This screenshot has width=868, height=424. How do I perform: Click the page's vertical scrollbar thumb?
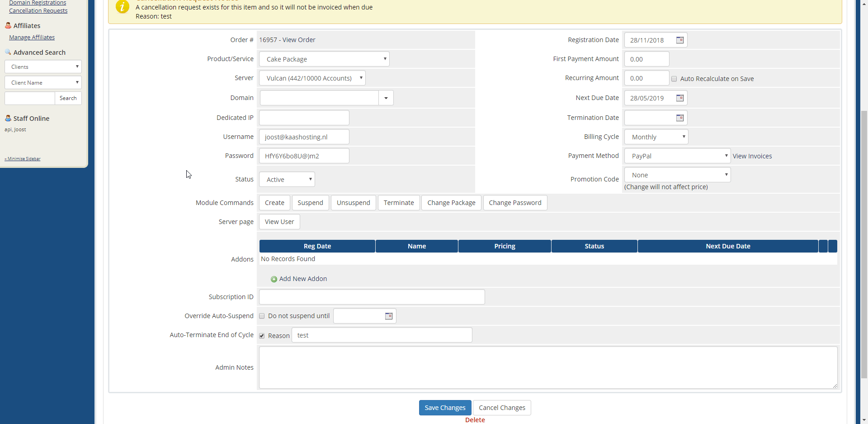click(864, 244)
